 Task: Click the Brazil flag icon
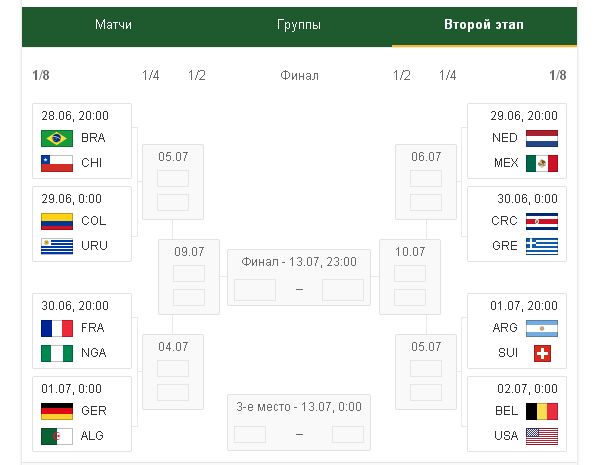click(x=57, y=138)
